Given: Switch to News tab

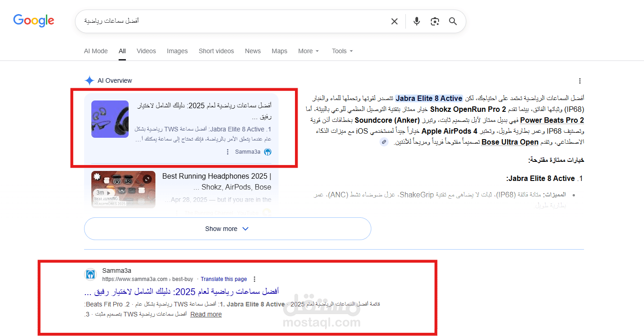Looking at the screenshot, I should 253,51.
